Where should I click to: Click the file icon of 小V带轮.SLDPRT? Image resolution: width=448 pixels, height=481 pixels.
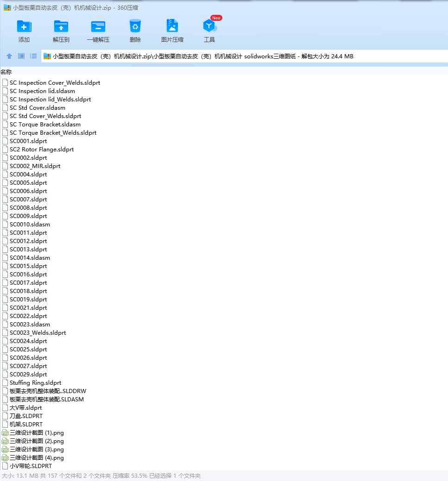5,466
